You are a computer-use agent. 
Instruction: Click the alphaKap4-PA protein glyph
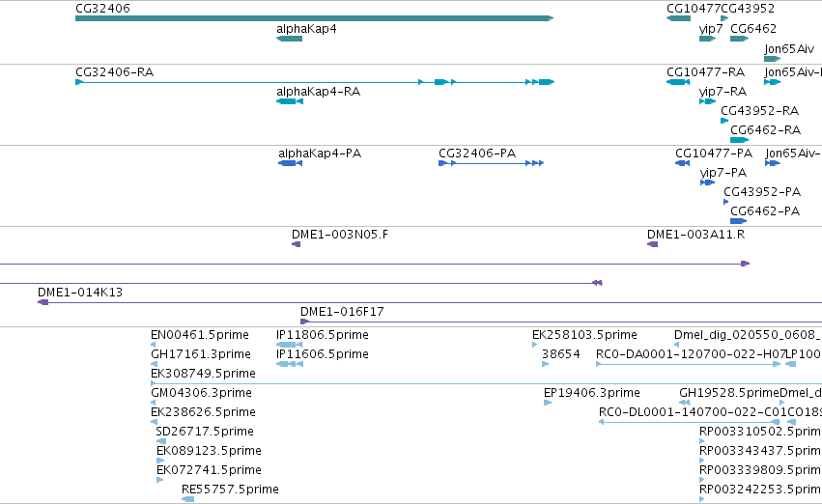[x=290, y=163]
